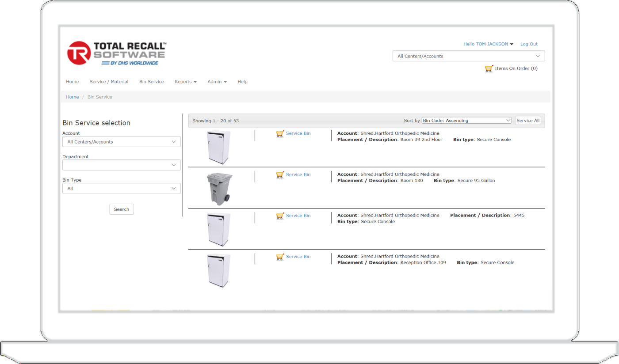This screenshot has height=364, width=619.
Task: Click Service Bin link for Room 130
Action: point(298,174)
